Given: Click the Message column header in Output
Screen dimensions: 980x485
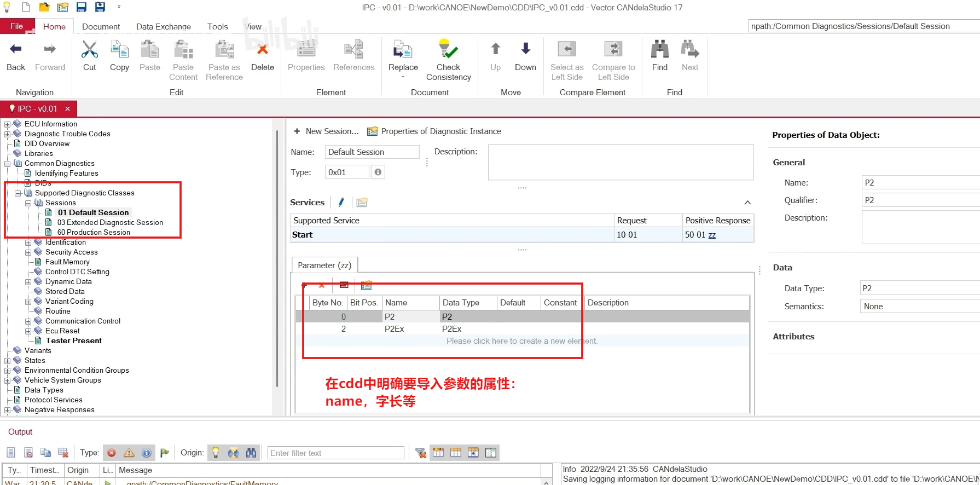Looking at the screenshot, I should coord(328,470).
